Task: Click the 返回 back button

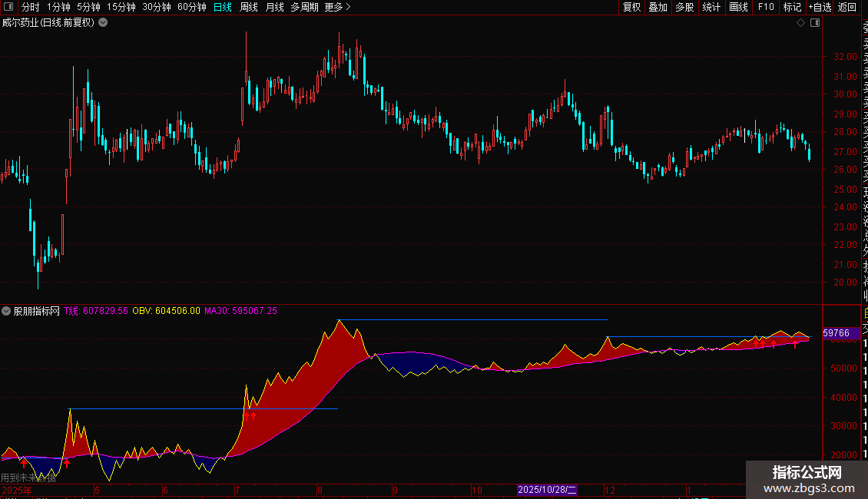Action: (847, 7)
